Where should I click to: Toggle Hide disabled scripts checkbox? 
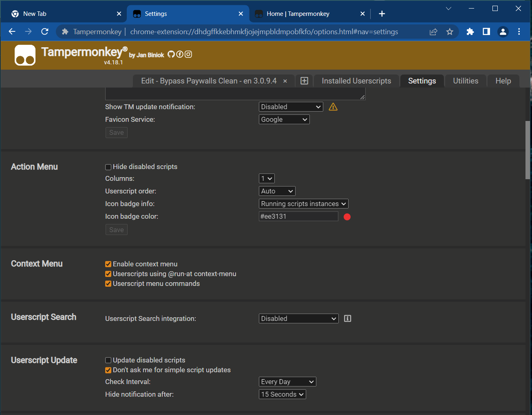(x=108, y=167)
